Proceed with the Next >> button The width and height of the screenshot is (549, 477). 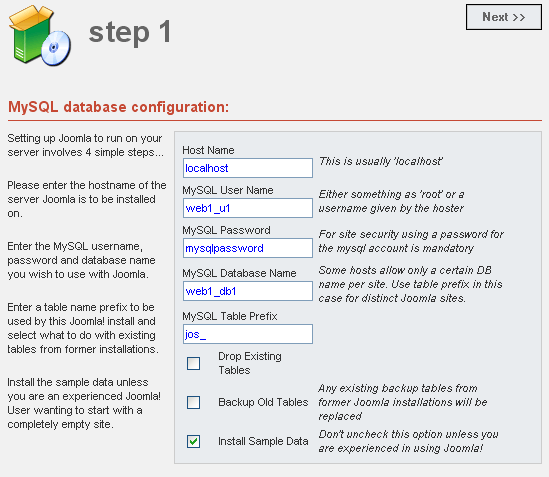(x=503, y=17)
